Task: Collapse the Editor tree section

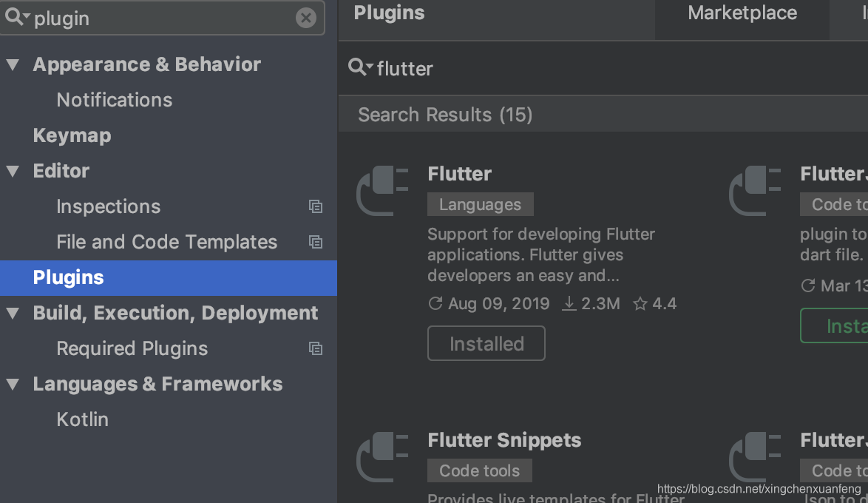Action: click(x=13, y=172)
